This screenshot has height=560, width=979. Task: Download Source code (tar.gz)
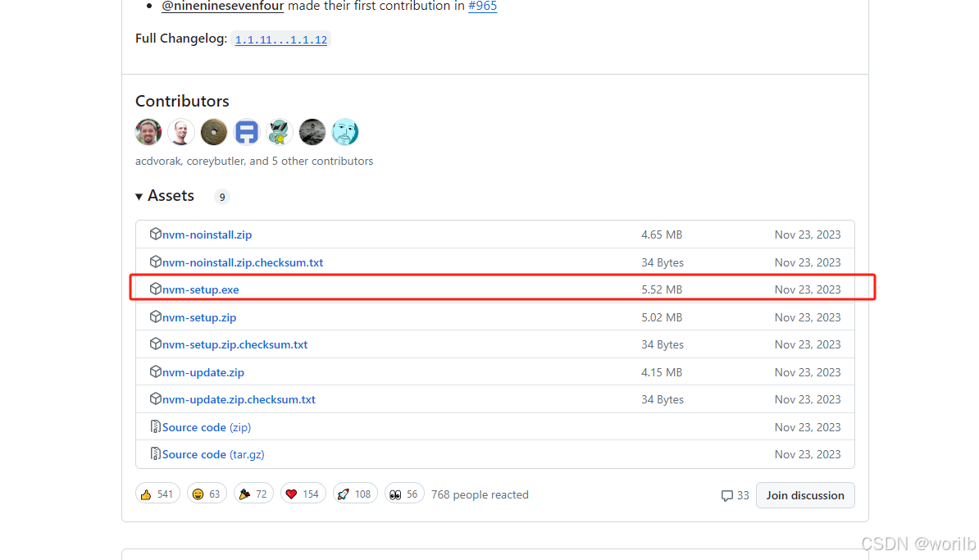click(x=213, y=454)
